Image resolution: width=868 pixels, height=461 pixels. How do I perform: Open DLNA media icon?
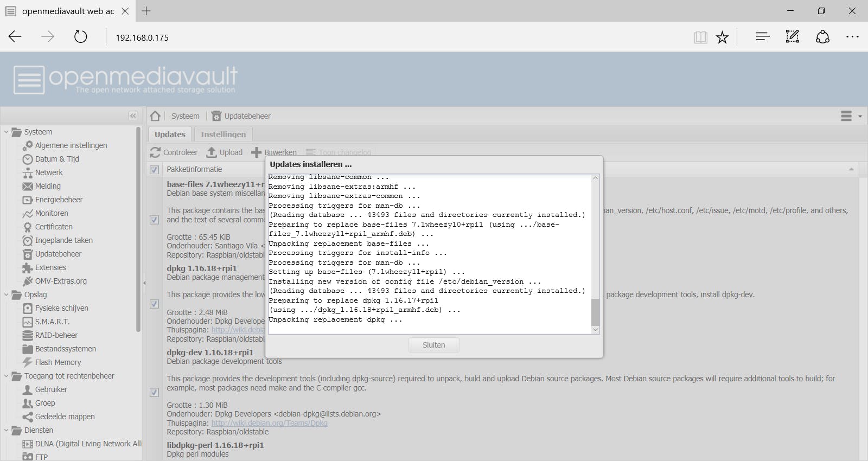point(28,444)
